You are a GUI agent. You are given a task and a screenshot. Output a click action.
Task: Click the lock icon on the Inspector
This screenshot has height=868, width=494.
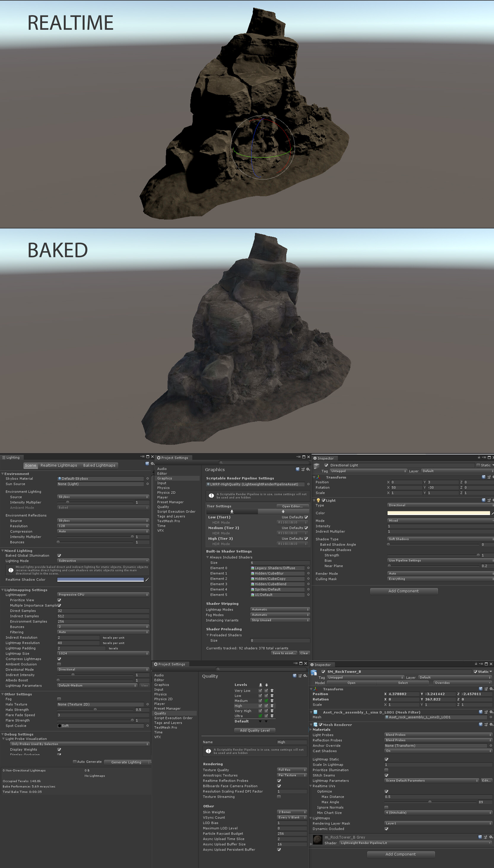click(x=479, y=458)
